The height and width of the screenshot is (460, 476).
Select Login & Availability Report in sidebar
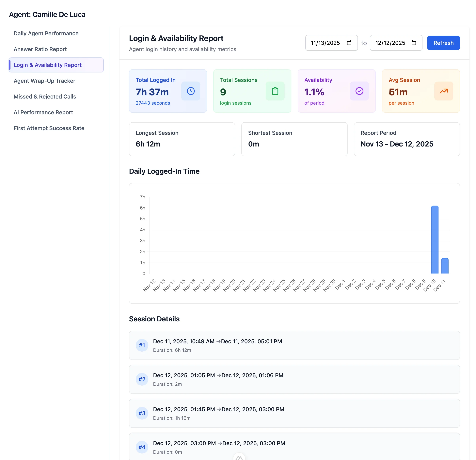[x=47, y=65]
